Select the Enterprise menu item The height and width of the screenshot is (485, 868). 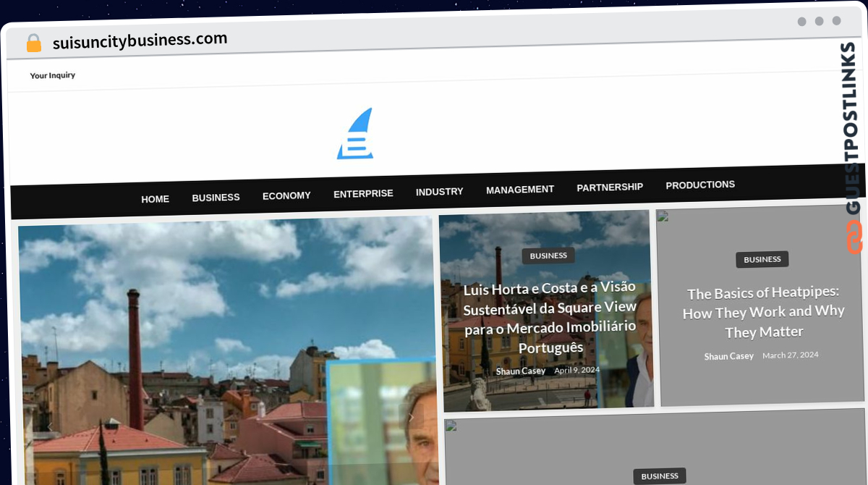(363, 194)
